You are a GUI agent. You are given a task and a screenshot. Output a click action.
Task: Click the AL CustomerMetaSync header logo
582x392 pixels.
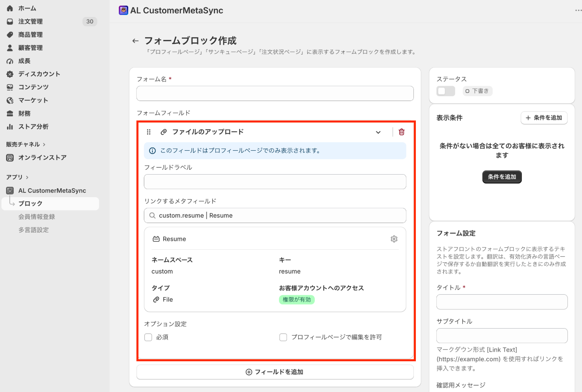pyautogui.click(x=123, y=11)
